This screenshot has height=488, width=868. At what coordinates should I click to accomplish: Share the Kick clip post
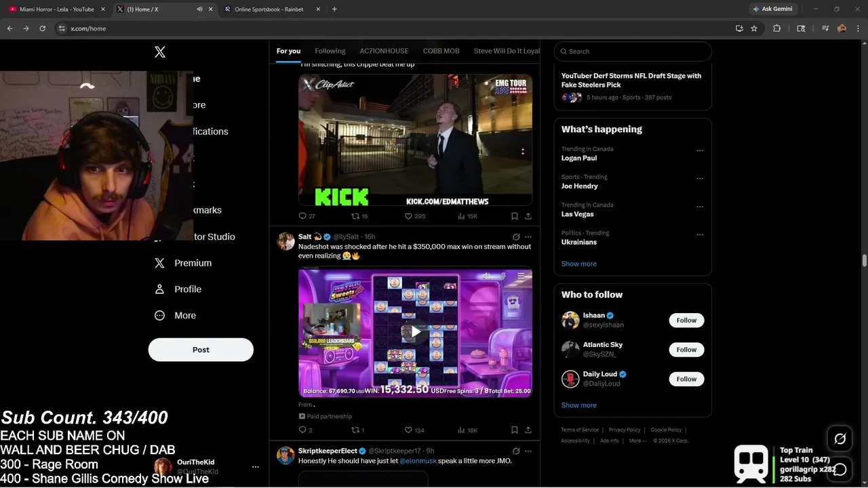528,216
